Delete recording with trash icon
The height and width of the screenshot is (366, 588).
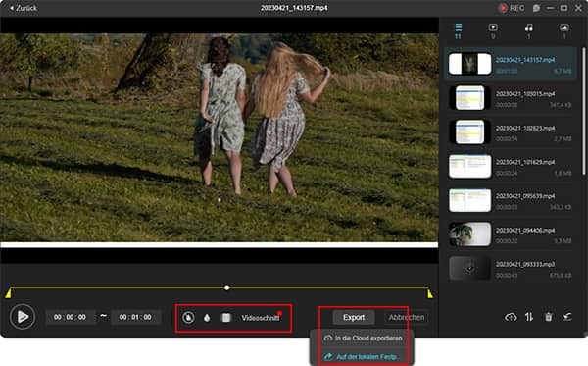pos(548,317)
